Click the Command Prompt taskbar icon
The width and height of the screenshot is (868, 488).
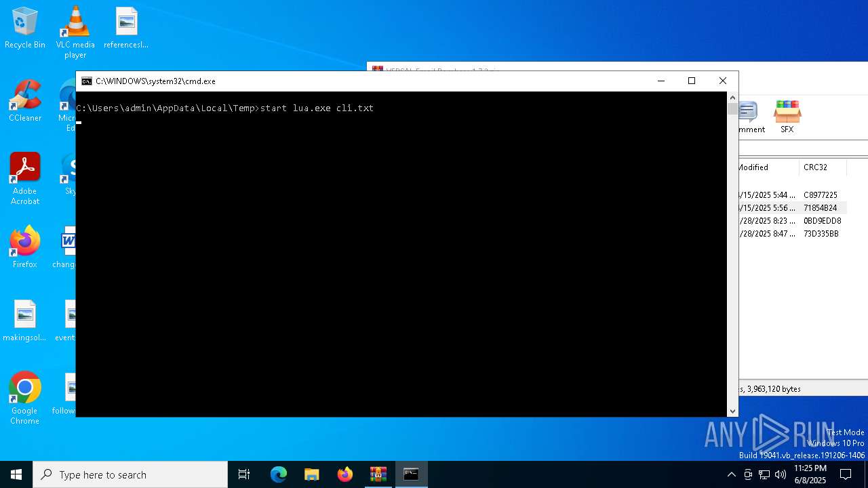[x=411, y=474]
